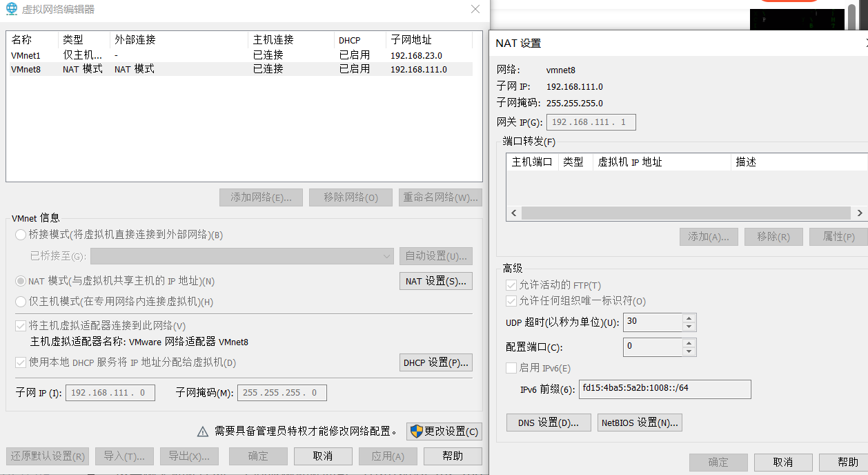Select the 仅主机模式 radio button
This screenshot has width=868, height=475.
[x=21, y=302]
